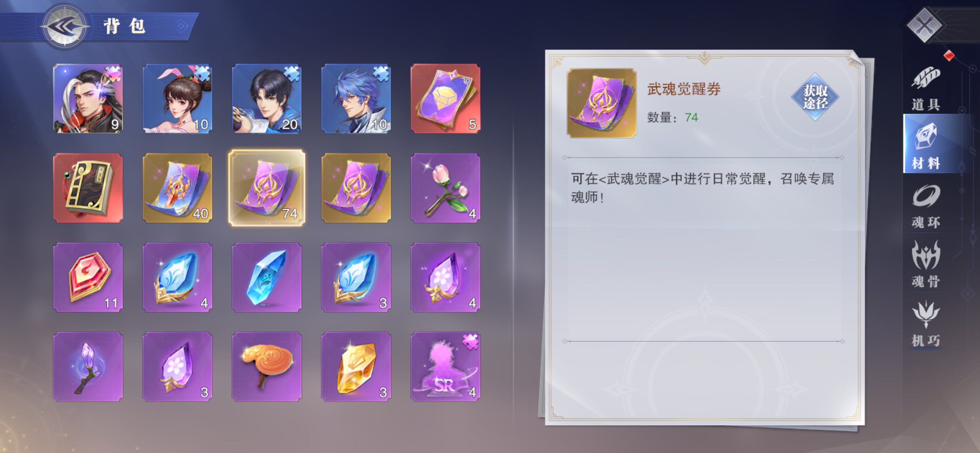The width and height of the screenshot is (980, 453).
Task: Choose the blue awakening ticket with count 40
Action: [177, 188]
